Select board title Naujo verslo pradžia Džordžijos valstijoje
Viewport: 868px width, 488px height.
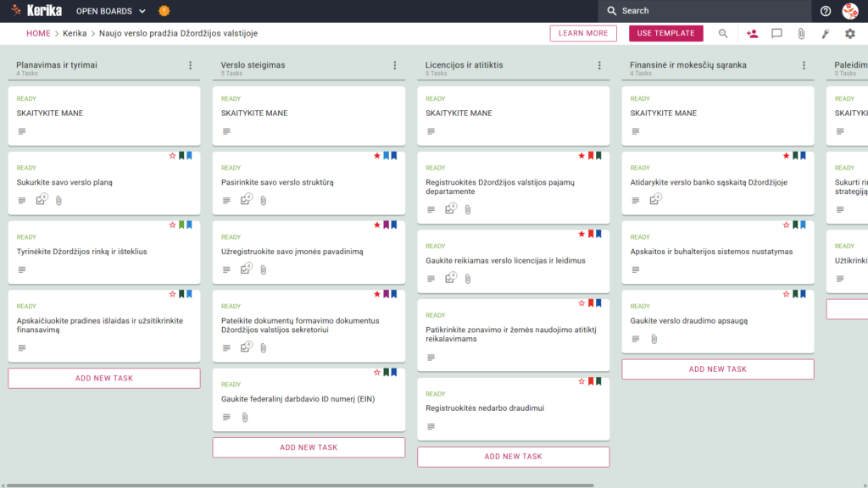pyautogui.click(x=178, y=33)
